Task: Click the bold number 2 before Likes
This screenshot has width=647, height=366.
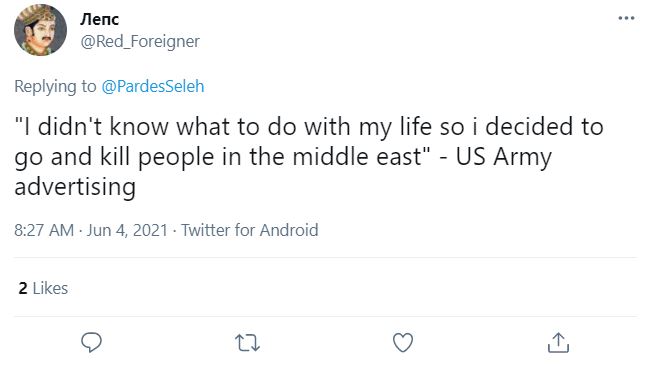Action: coord(23,288)
